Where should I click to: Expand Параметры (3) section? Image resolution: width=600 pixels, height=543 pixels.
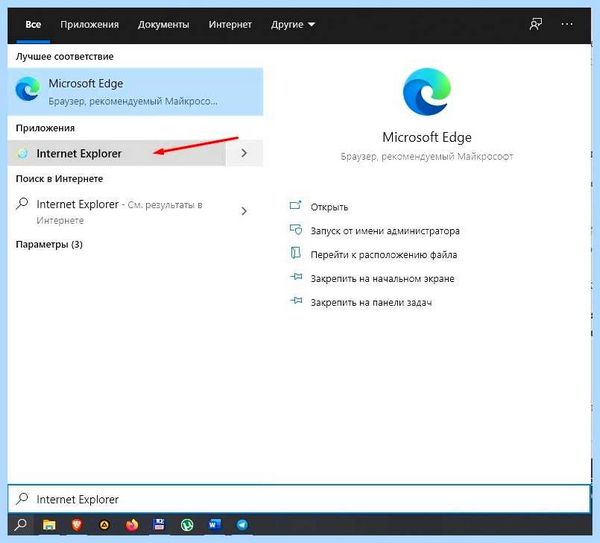pyautogui.click(x=49, y=244)
